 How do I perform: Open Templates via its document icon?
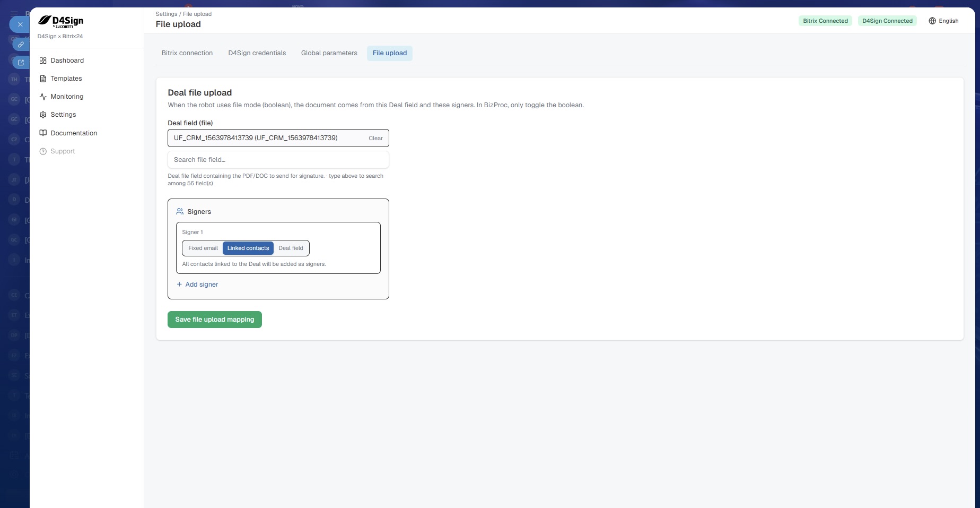(43, 79)
